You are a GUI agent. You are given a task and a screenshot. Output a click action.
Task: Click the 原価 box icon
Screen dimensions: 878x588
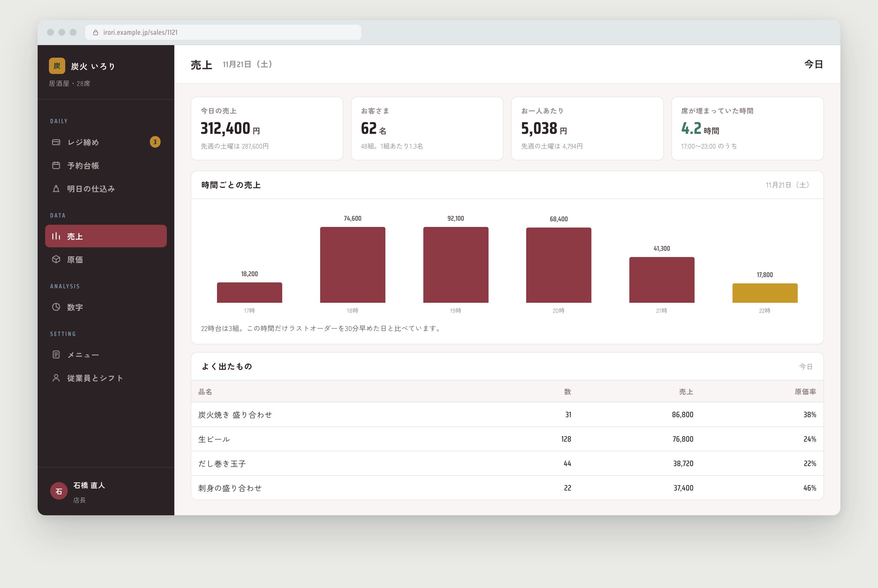pos(56,259)
